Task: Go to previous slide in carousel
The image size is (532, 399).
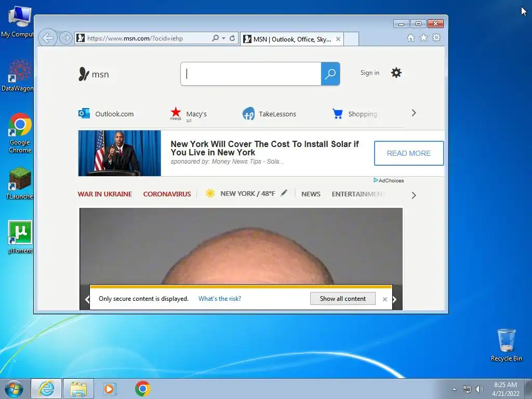Action: tap(87, 299)
